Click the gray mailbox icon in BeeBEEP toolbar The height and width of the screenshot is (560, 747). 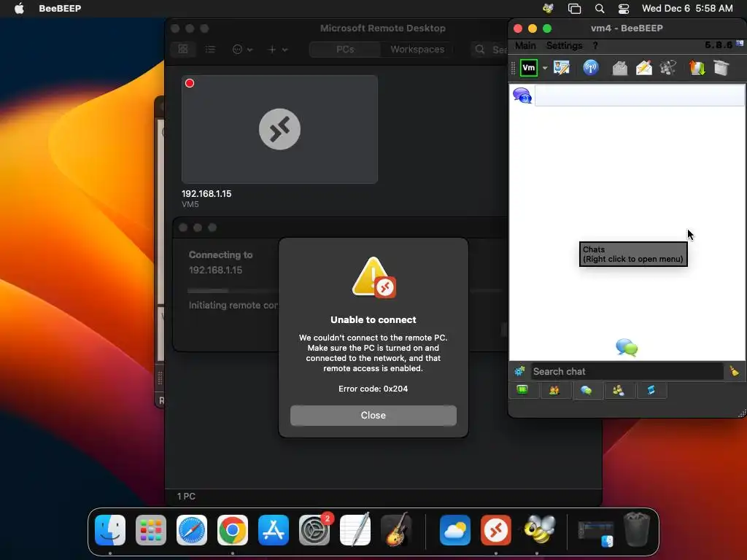(619, 68)
